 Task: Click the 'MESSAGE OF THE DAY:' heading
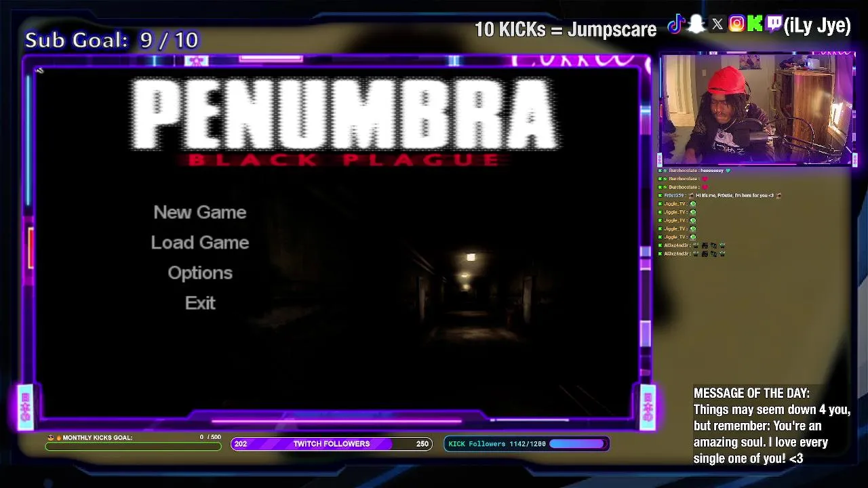(x=751, y=393)
